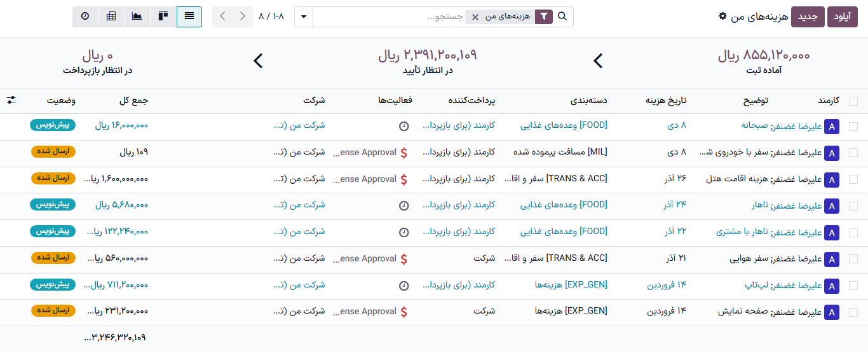Click the 109 ریال total cell
This screenshot has width=868, height=353.
click(x=134, y=152)
